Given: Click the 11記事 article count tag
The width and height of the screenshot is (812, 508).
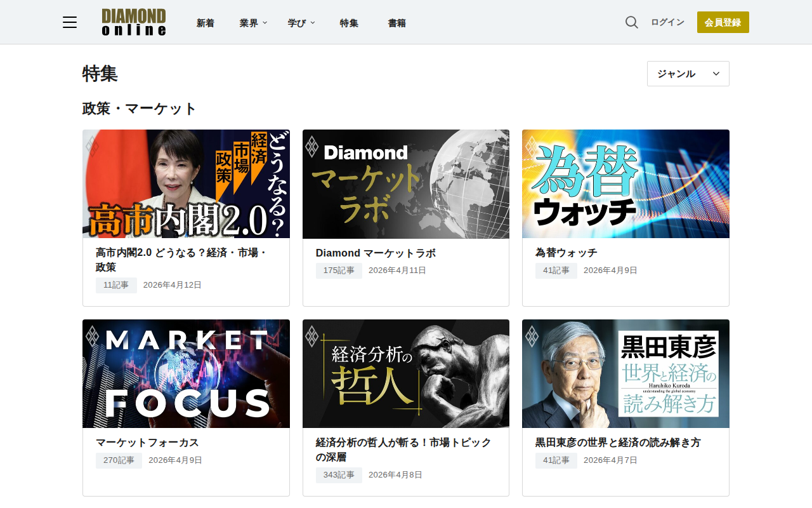Looking at the screenshot, I should click(x=116, y=285).
